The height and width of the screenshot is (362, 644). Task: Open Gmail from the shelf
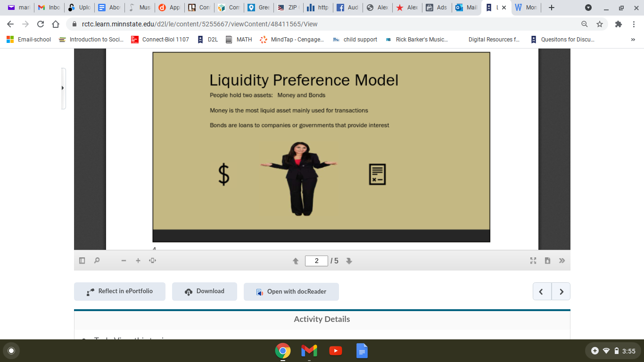tap(309, 351)
